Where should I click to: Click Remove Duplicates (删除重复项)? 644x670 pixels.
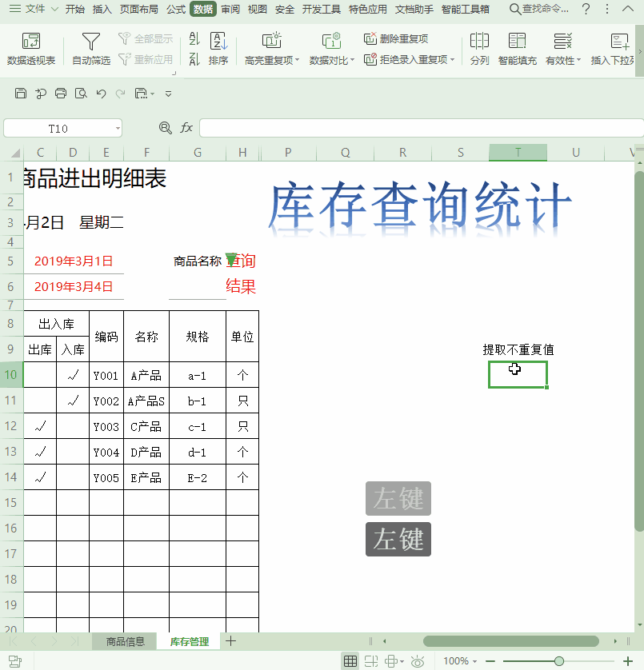pos(396,39)
